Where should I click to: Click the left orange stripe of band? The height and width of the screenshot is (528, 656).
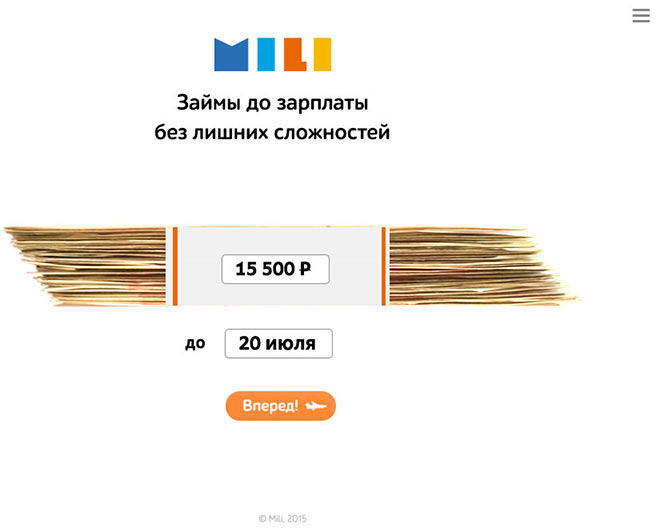tap(175, 265)
